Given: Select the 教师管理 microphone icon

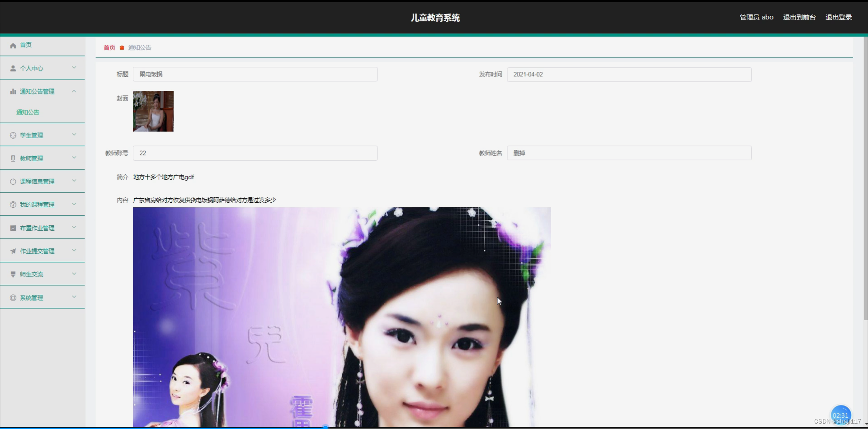Looking at the screenshot, I should [x=13, y=158].
